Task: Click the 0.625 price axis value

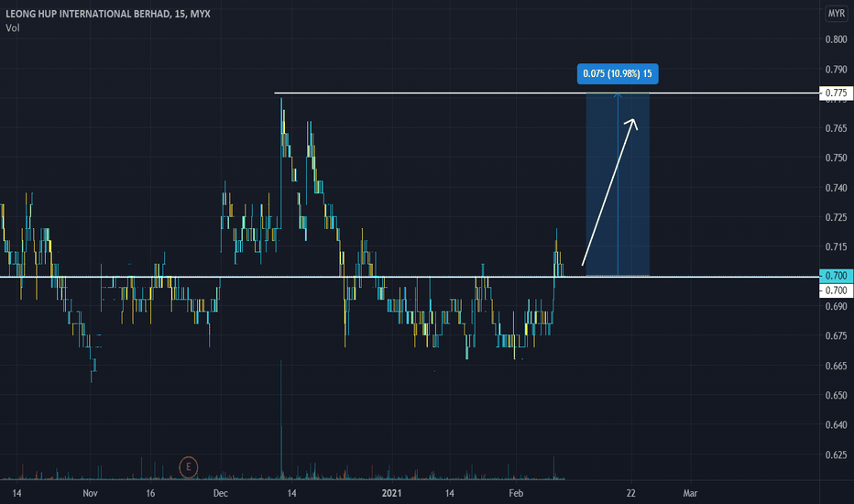Action: pyautogui.click(x=836, y=455)
